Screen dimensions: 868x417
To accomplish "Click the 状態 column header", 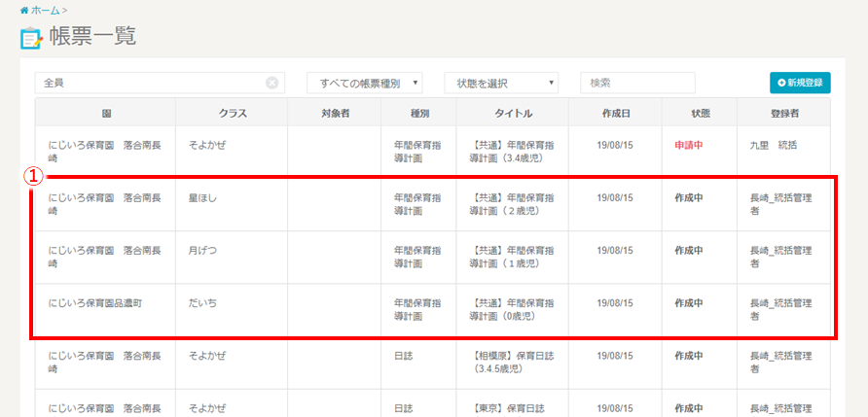I will pos(700,113).
